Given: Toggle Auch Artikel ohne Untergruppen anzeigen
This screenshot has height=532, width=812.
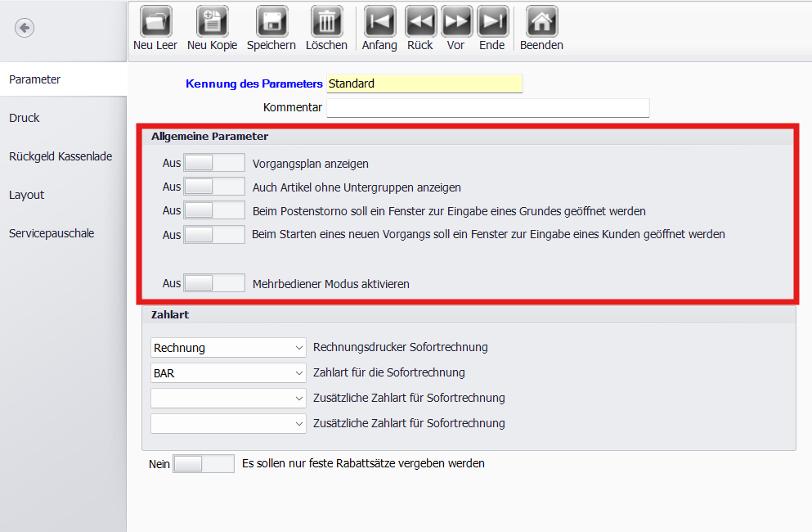Looking at the screenshot, I should tap(213, 187).
